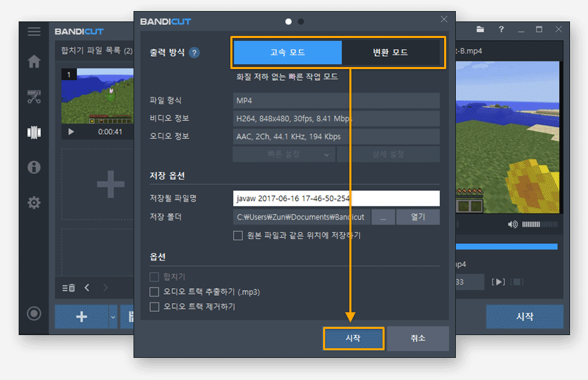Viewport: 588px width, 380px height.
Task: Select the Join tool in sidebar
Action: pos(34,132)
